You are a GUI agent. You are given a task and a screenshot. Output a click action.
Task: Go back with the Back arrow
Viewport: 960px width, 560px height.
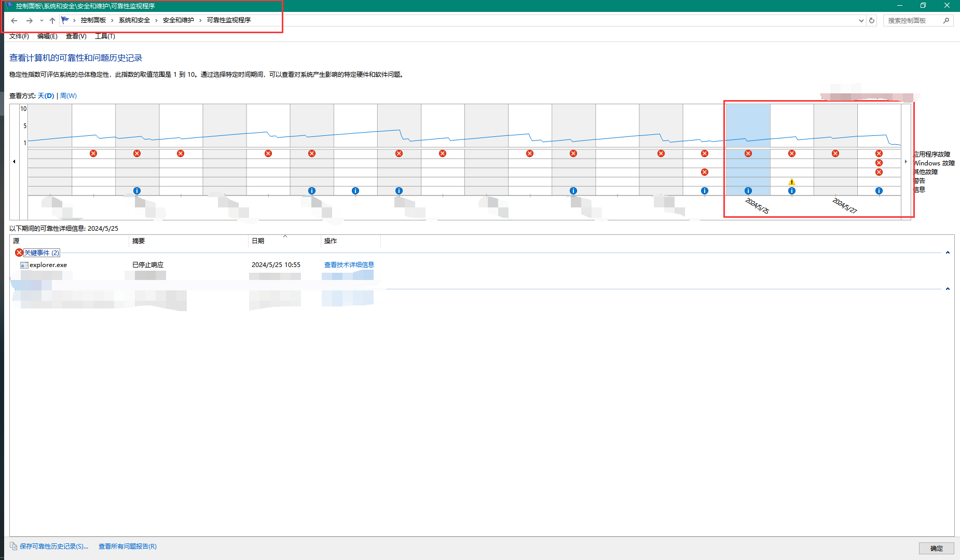14,21
